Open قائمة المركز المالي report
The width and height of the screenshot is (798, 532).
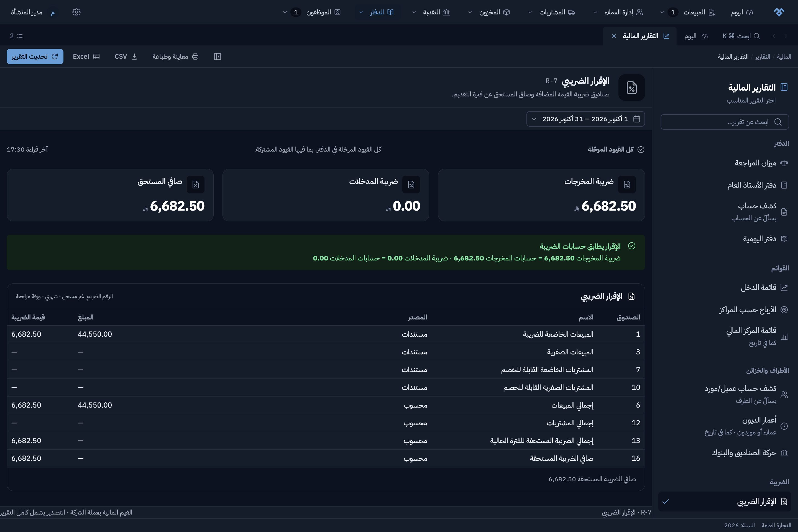725,337
